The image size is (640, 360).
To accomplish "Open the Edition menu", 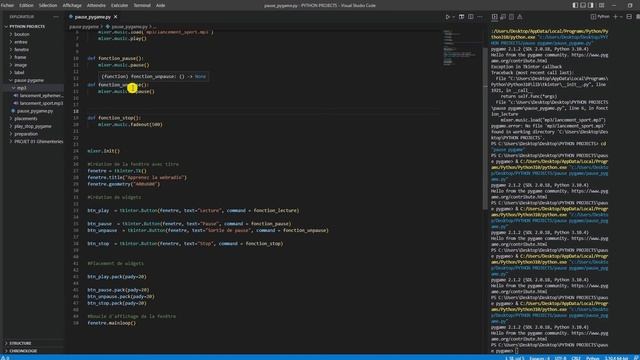I will (26, 5).
